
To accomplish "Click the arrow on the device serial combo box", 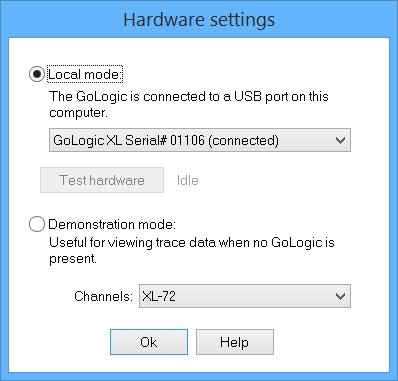I will pos(340,140).
